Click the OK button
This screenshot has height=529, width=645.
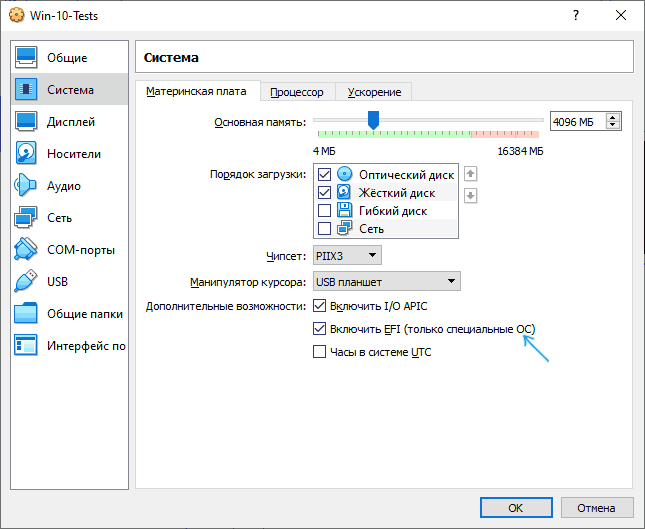(x=516, y=508)
